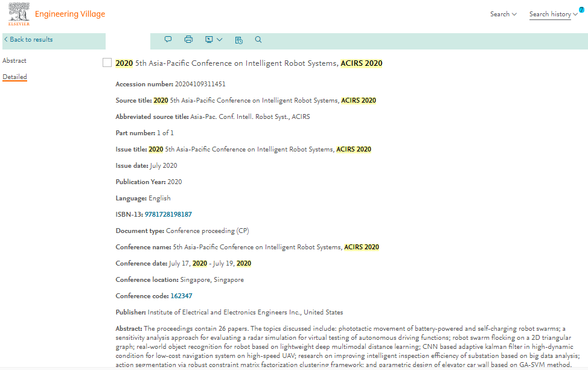Click accession number 20204109311451
588x370 pixels.
[200, 84]
